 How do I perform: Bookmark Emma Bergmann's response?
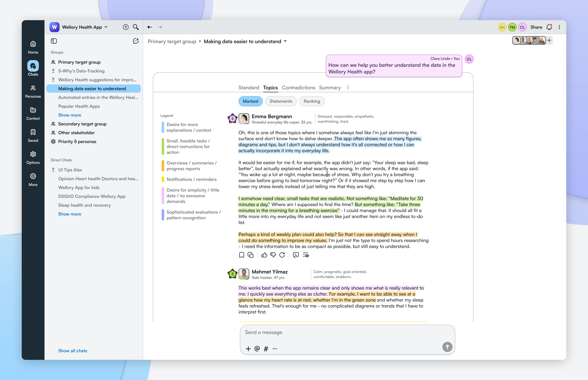pyautogui.click(x=242, y=255)
